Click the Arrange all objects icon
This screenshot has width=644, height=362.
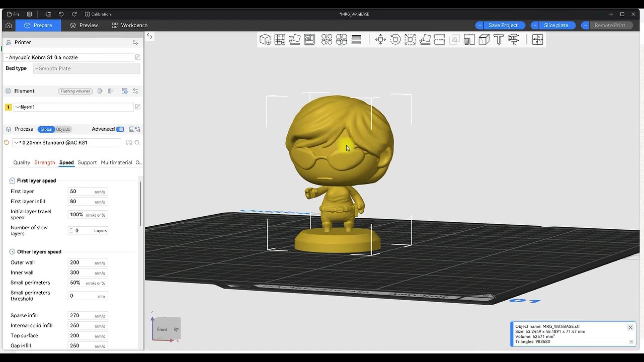tap(309, 39)
